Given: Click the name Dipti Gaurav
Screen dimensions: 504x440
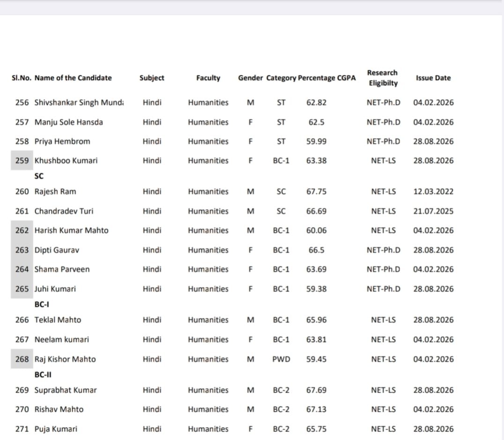Looking at the screenshot, I should [x=57, y=250].
